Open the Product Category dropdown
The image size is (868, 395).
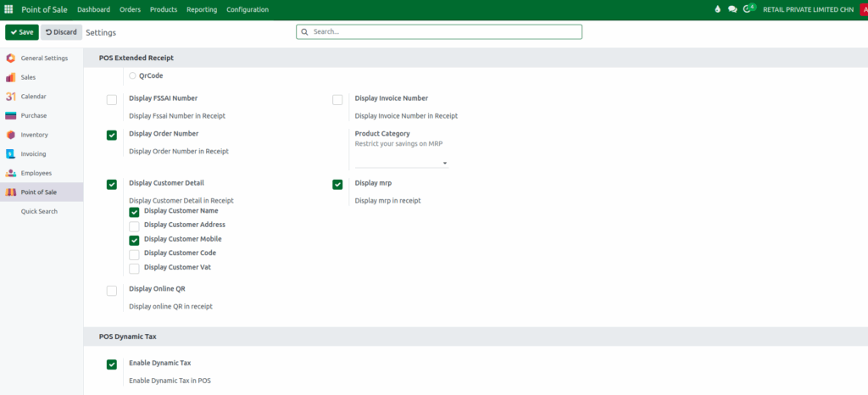(x=401, y=164)
